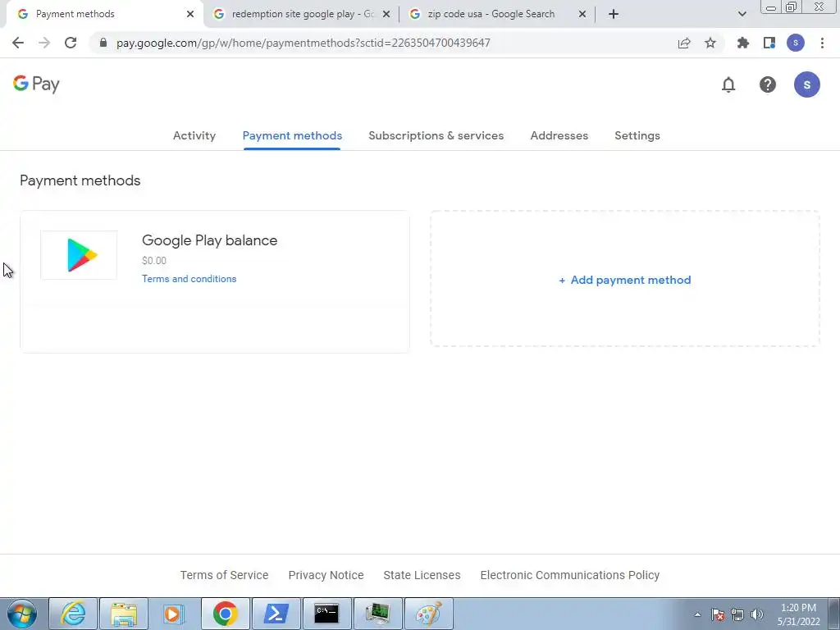Show hidden tray icons arrow

pyautogui.click(x=697, y=614)
